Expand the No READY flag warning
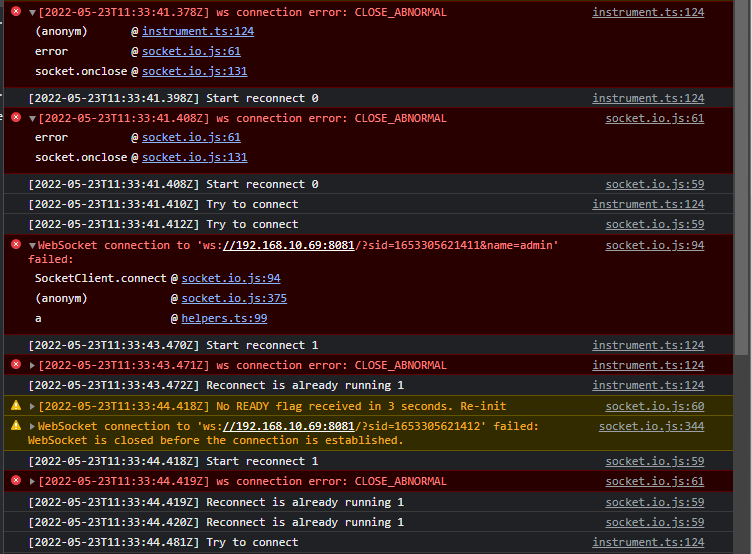The image size is (752, 554). pos(32,407)
